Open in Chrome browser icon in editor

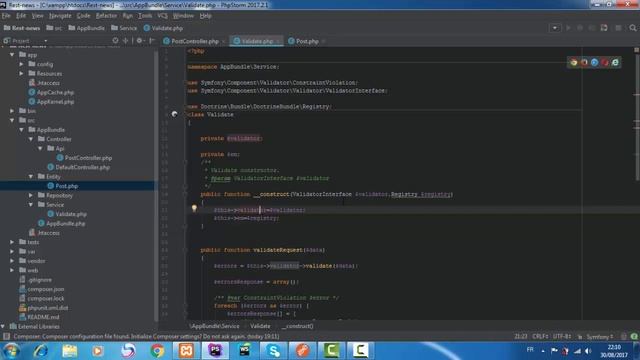[x=574, y=62]
